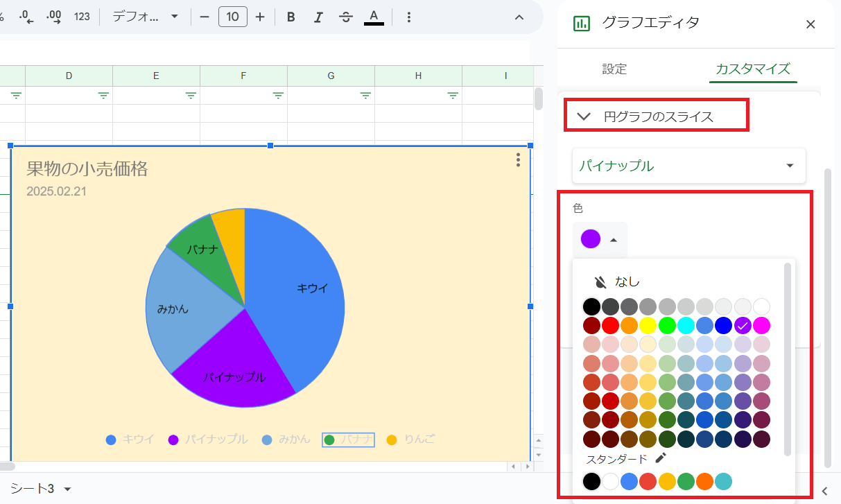Select column G header
Screen dimensions: 841x504
tap(331, 76)
